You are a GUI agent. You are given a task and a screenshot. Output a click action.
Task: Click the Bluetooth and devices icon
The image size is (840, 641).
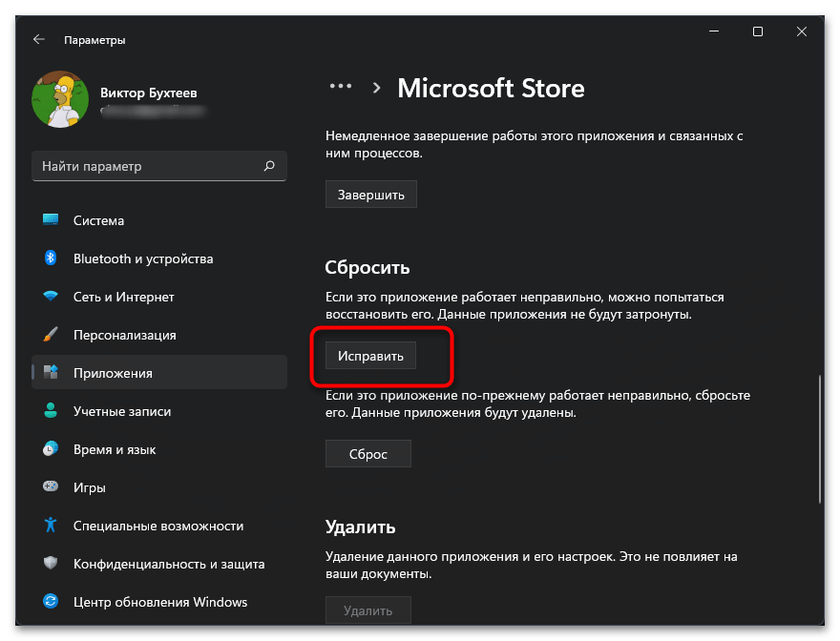(52, 258)
